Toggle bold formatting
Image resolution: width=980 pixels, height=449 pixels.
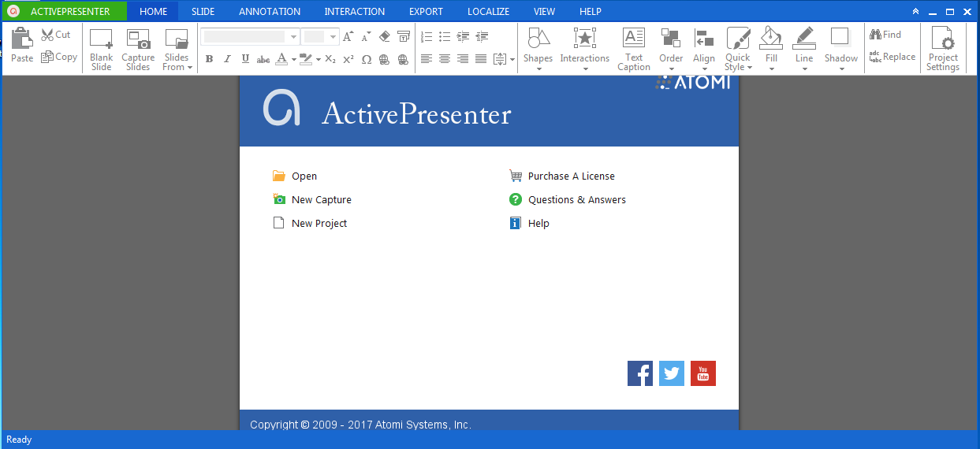[x=209, y=59]
